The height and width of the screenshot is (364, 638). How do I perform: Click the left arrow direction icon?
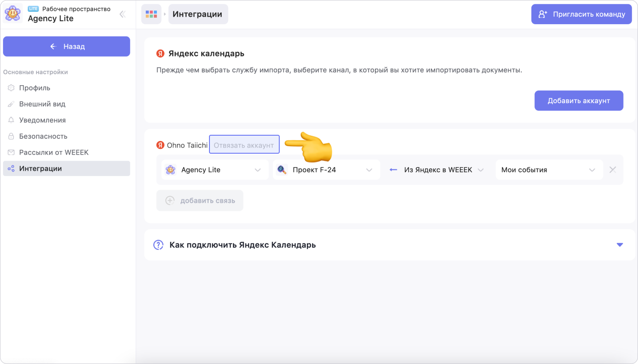click(393, 169)
